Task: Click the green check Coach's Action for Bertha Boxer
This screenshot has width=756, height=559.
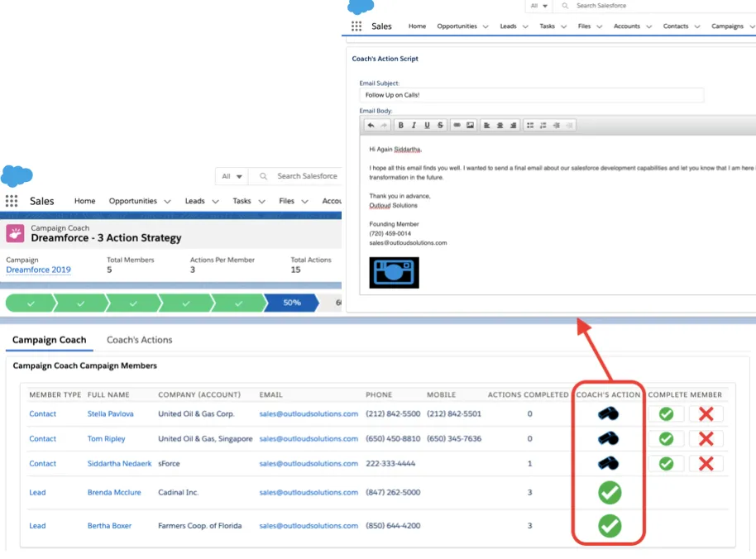Action: 610,526
